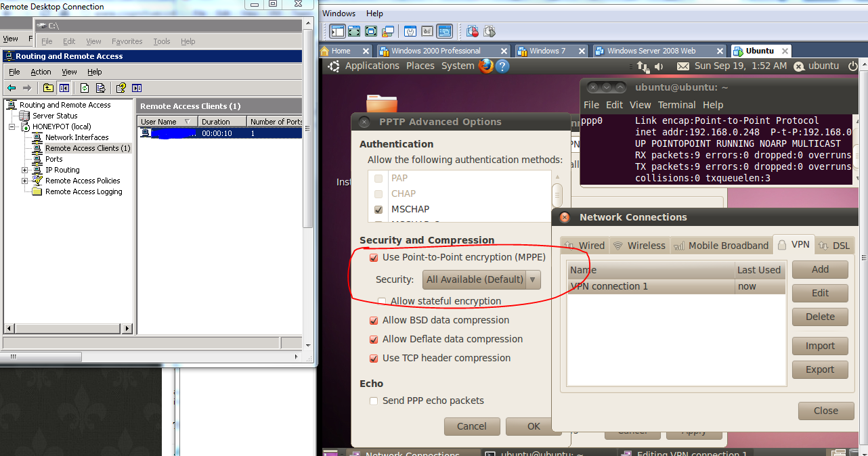Image resolution: width=868 pixels, height=456 pixels.
Task: Click the Up One Level folder icon
Action: coord(48,88)
